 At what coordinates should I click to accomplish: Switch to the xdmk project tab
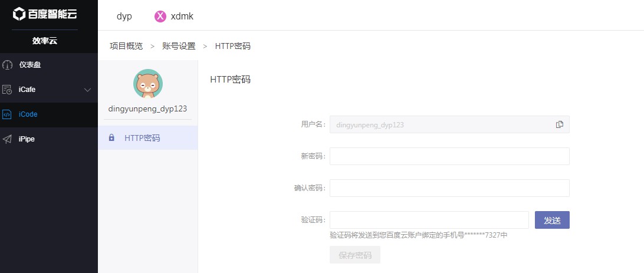[x=174, y=17]
